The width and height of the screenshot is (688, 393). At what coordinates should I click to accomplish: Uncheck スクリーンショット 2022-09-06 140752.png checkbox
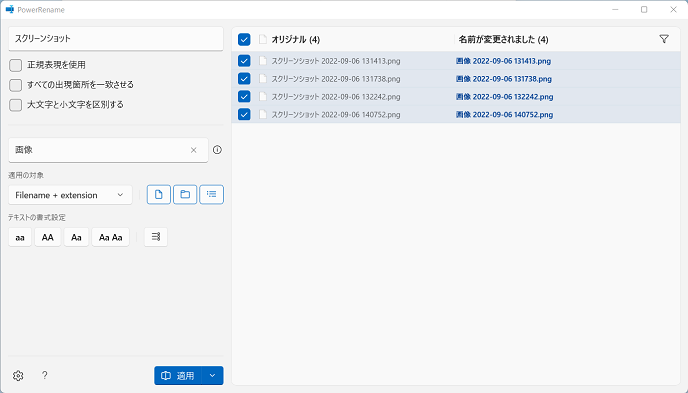tap(244, 114)
